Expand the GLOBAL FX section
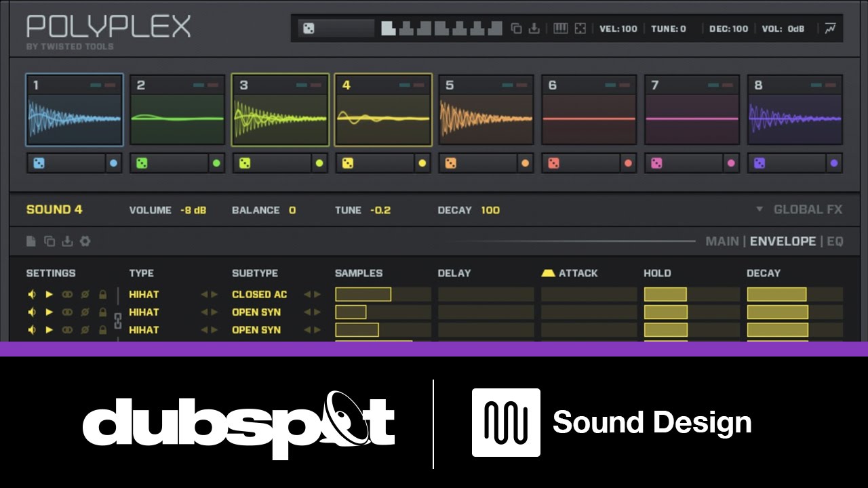 click(800, 209)
